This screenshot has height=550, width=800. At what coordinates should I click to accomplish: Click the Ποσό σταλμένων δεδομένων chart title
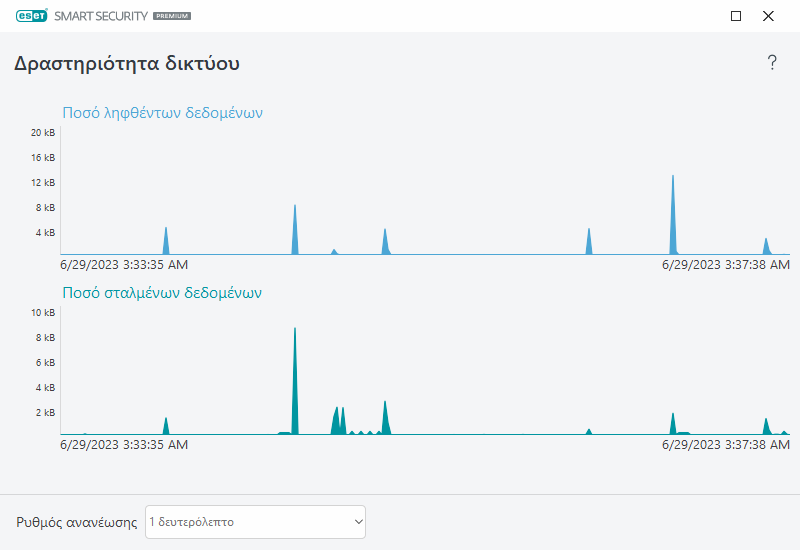tap(162, 293)
